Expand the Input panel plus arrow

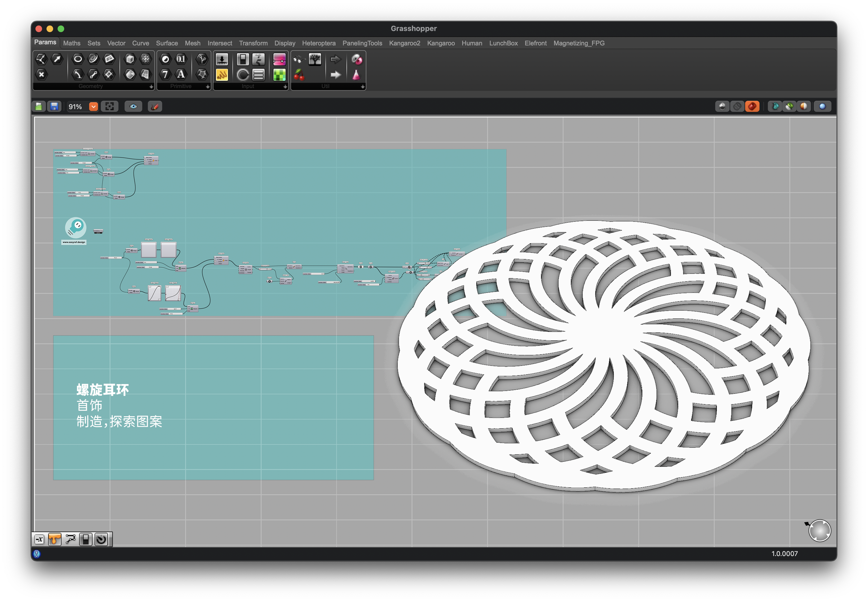pyautogui.click(x=285, y=87)
